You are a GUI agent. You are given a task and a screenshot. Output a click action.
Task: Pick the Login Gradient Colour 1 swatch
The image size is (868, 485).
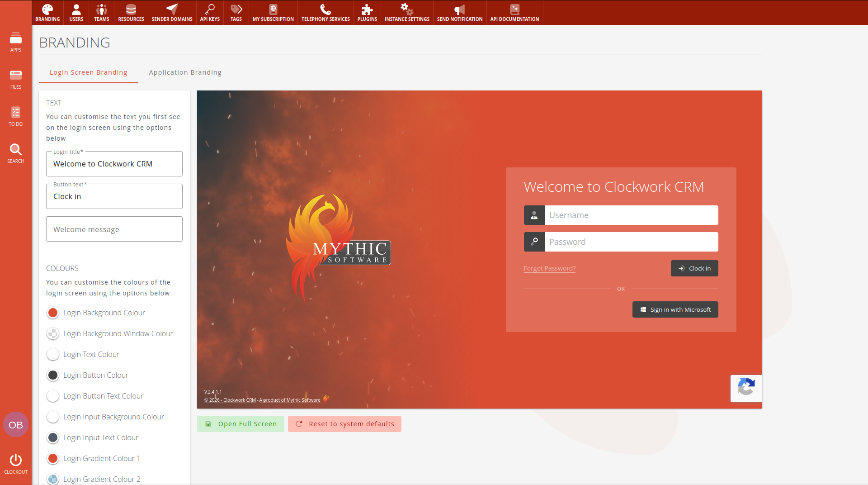(x=53, y=458)
